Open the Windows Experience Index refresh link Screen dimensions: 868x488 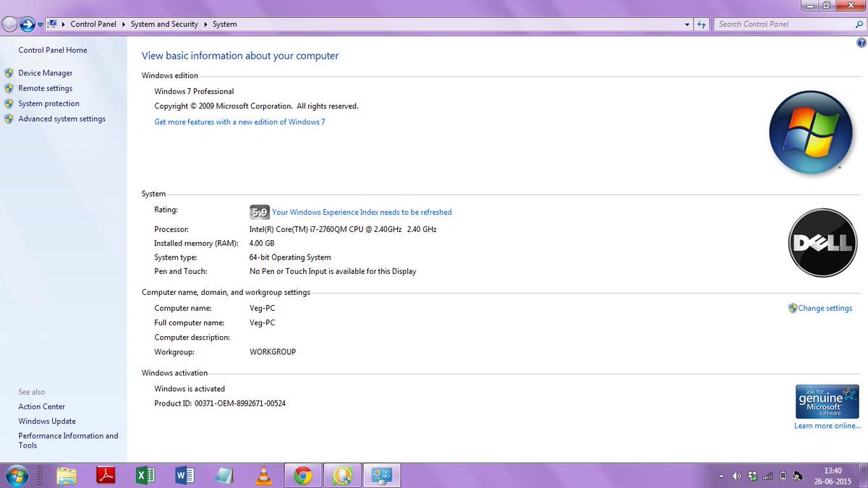pyautogui.click(x=362, y=212)
